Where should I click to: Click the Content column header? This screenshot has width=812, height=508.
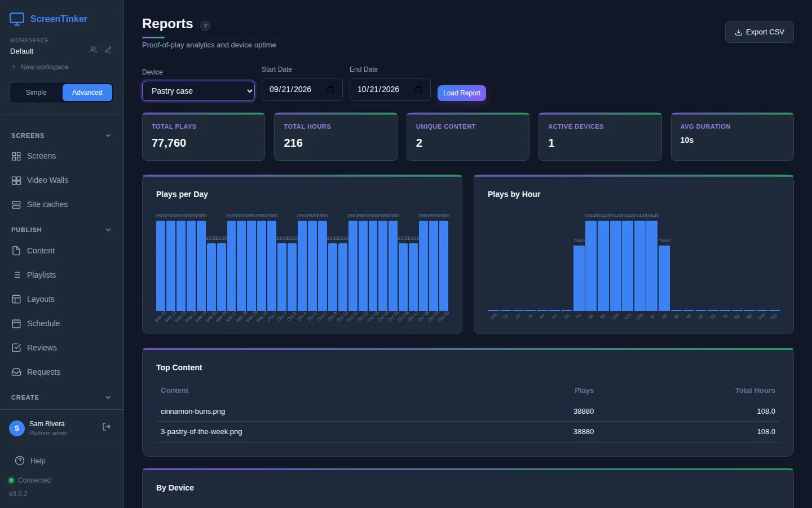point(175,391)
